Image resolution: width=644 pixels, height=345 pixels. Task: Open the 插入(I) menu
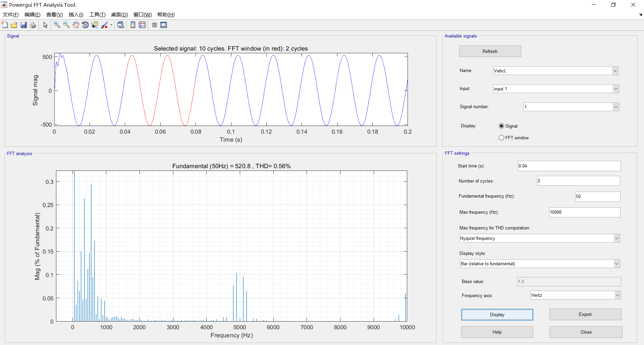click(76, 15)
